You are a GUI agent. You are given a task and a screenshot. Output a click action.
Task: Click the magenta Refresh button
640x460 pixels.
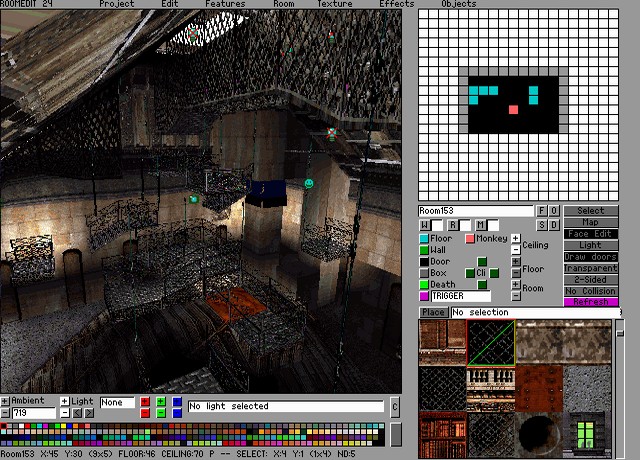tap(591, 302)
